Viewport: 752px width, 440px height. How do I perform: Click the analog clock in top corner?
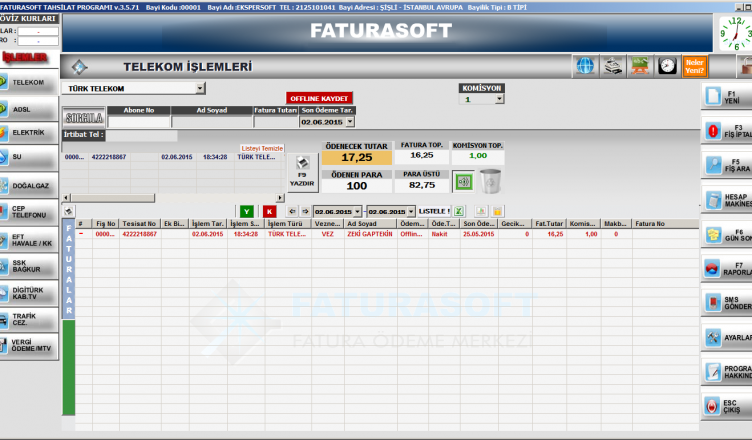[x=736, y=33]
